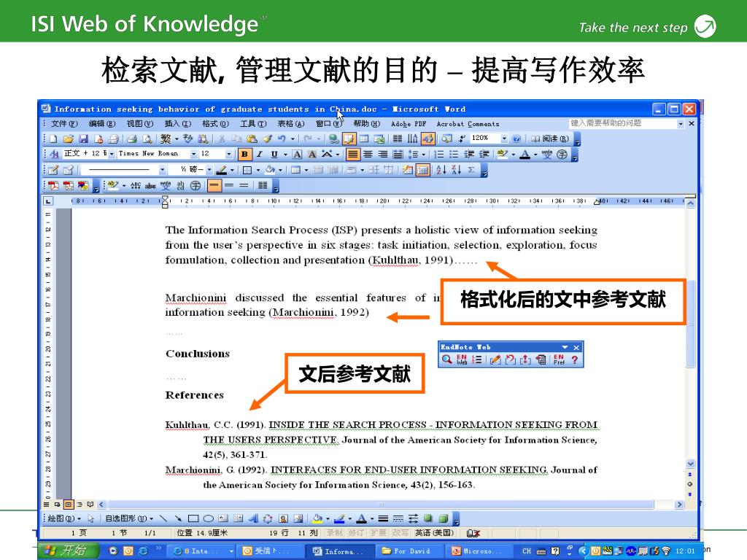Open the 文件(F) File menu
Viewport: 747px width, 560px height.
click(x=64, y=124)
